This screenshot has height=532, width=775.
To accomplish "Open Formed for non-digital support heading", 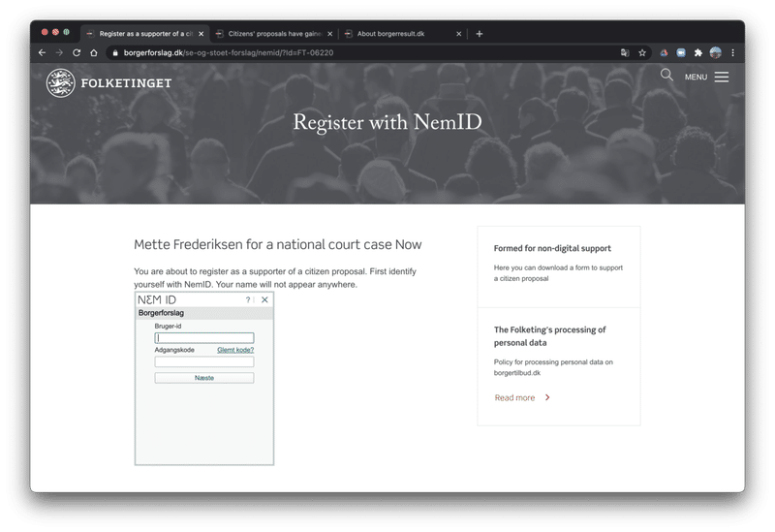I will pos(552,248).
